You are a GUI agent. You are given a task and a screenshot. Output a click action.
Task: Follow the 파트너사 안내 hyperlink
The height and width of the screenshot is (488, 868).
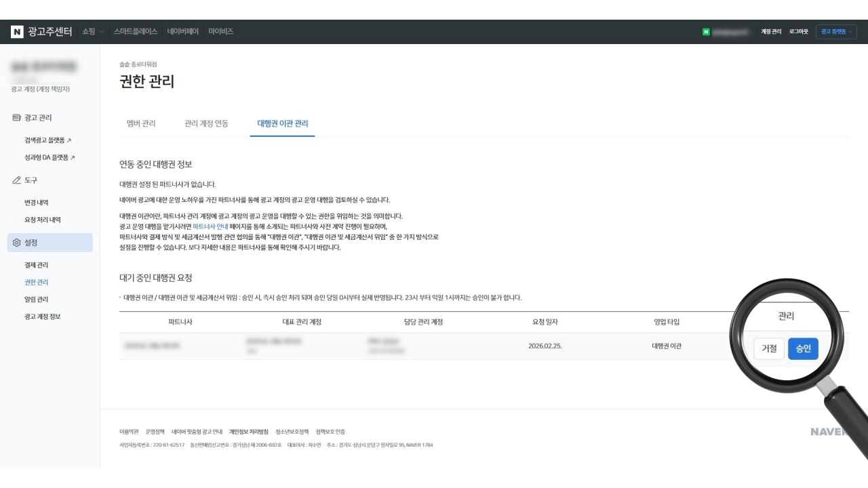coord(210,226)
